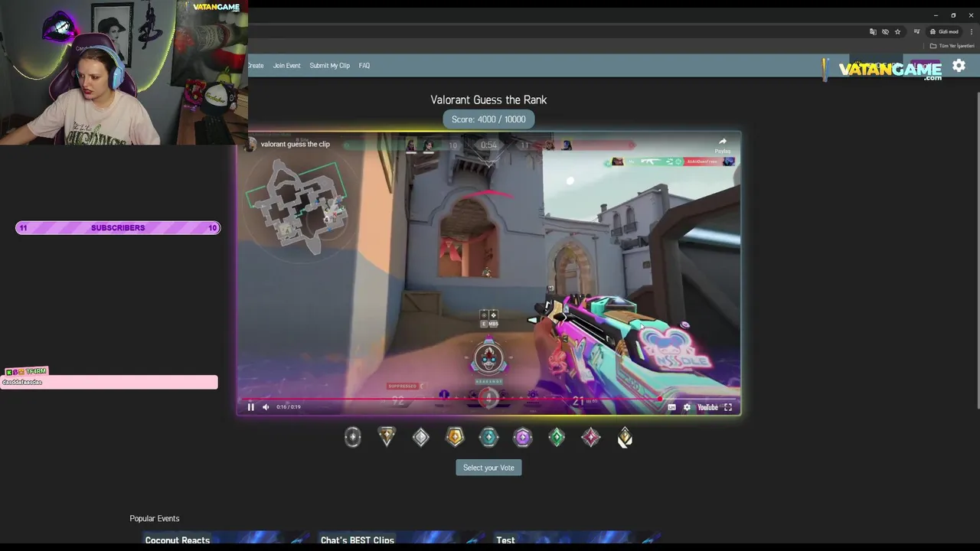Open 'valorant guess the clip' video title
Screen dimensions: 980x551
(x=295, y=144)
